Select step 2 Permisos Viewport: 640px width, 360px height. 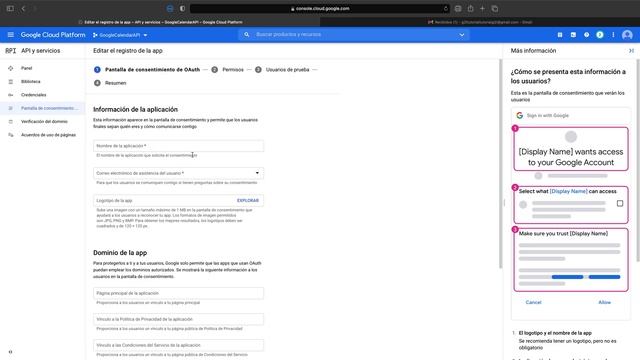click(227, 70)
